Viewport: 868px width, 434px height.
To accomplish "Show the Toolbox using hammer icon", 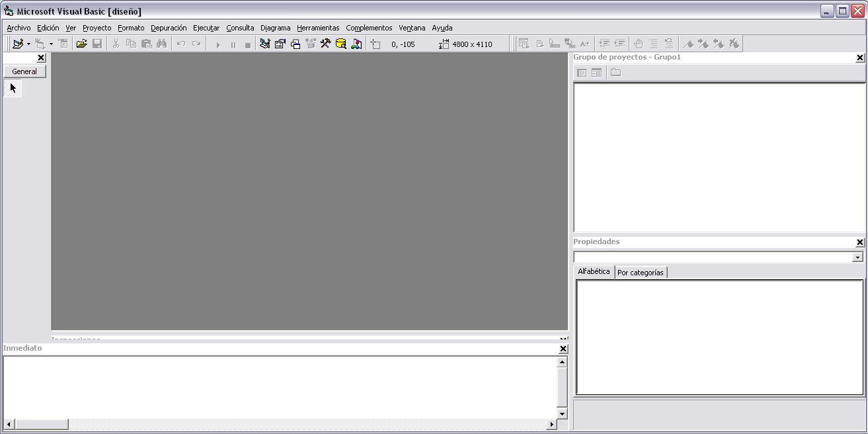I will (x=325, y=44).
